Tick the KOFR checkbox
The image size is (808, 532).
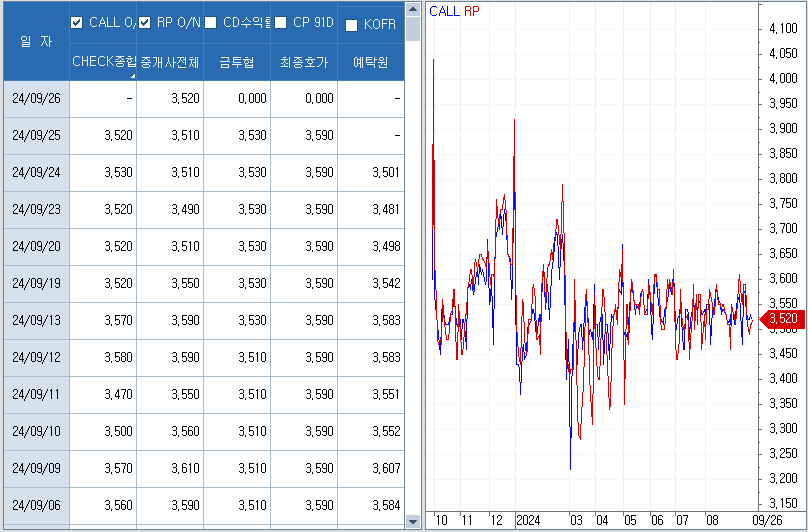(351, 26)
